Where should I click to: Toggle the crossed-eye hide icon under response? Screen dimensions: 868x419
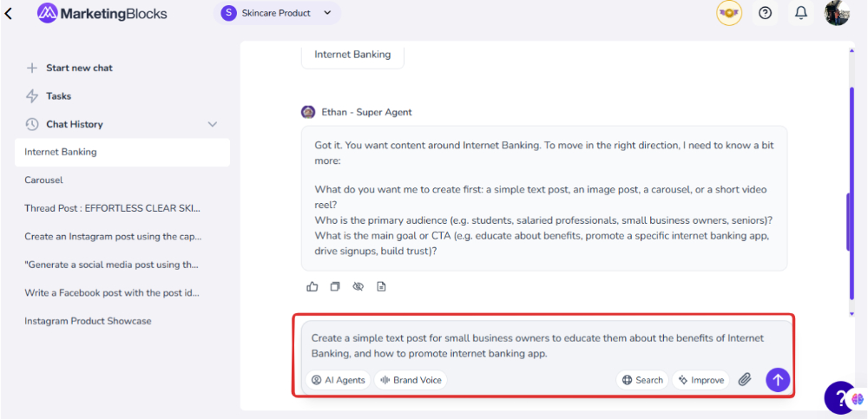click(358, 286)
